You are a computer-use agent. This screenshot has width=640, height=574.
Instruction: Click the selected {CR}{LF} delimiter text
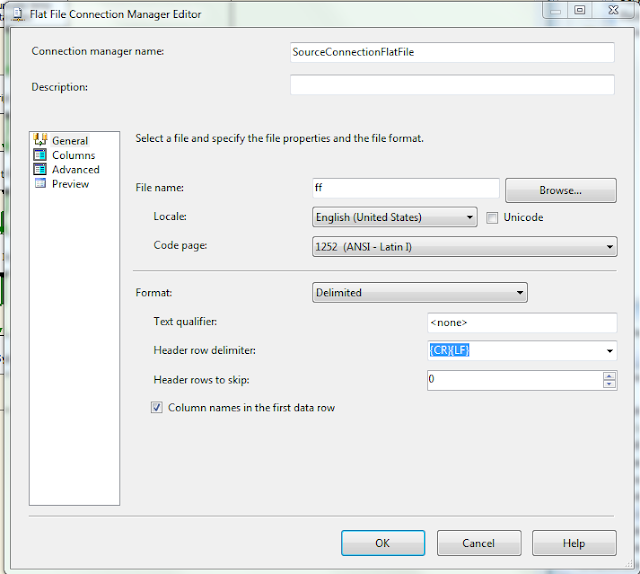pyautogui.click(x=449, y=350)
